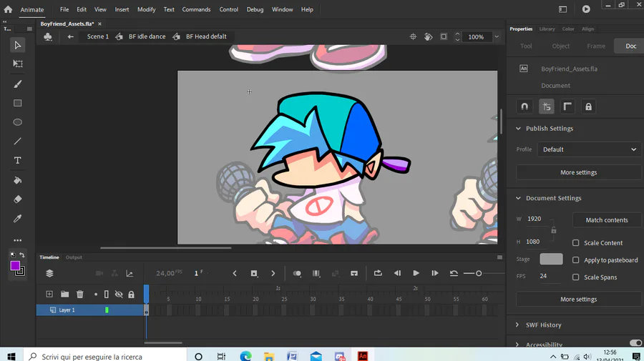This screenshot has height=361, width=644.
Task: Toggle the Accessibility switch
Action: point(635,343)
